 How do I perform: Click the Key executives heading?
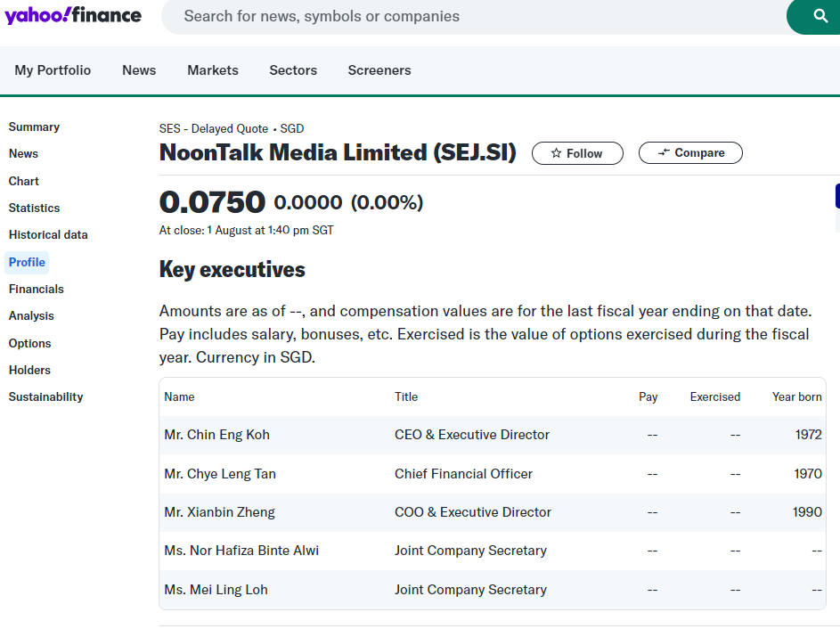click(232, 269)
